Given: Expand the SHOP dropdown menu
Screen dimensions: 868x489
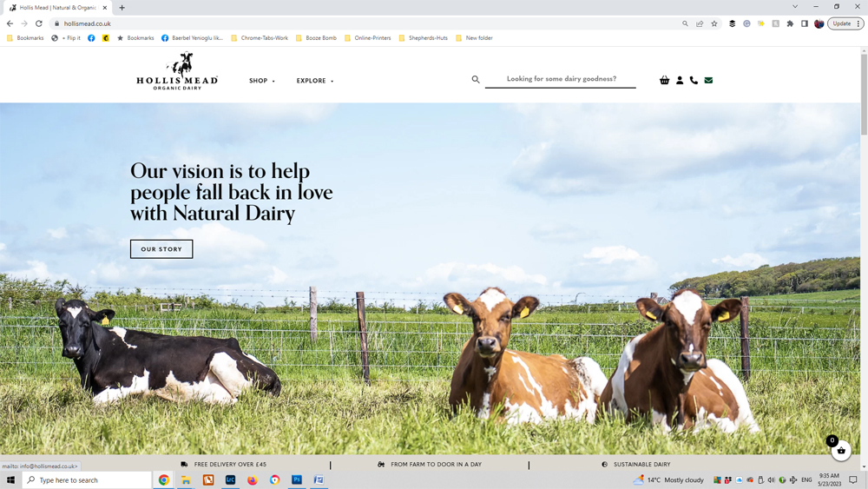Looking at the screenshot, I should tap(262, 81).
